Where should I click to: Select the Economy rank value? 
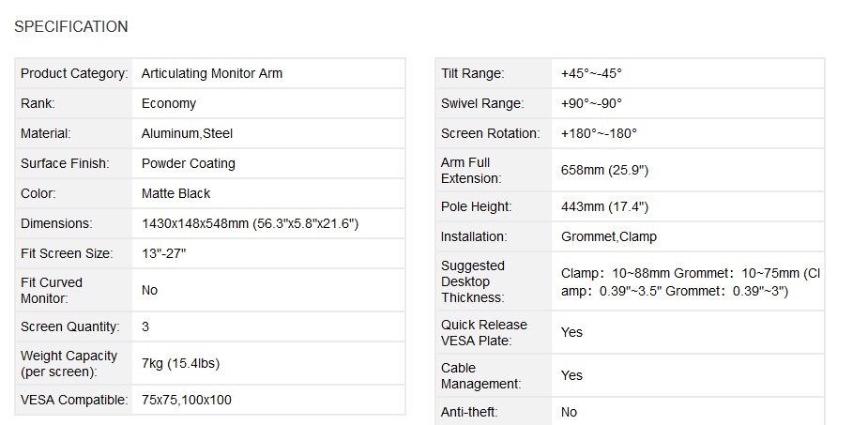pyautogui.click(x=169, y=103)
